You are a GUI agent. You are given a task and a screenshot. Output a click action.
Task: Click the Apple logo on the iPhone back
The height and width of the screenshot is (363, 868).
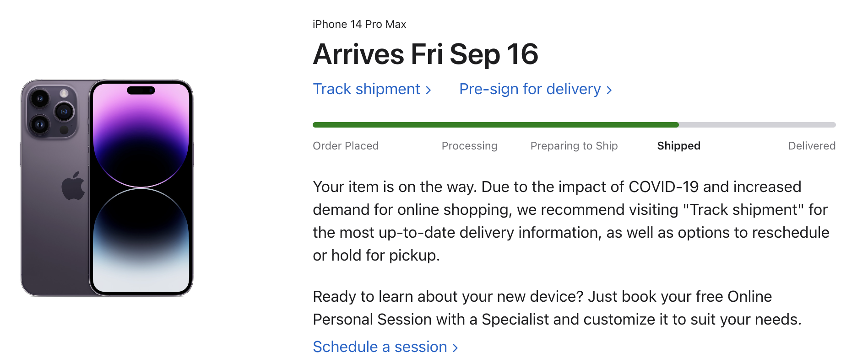pos(73,186)
